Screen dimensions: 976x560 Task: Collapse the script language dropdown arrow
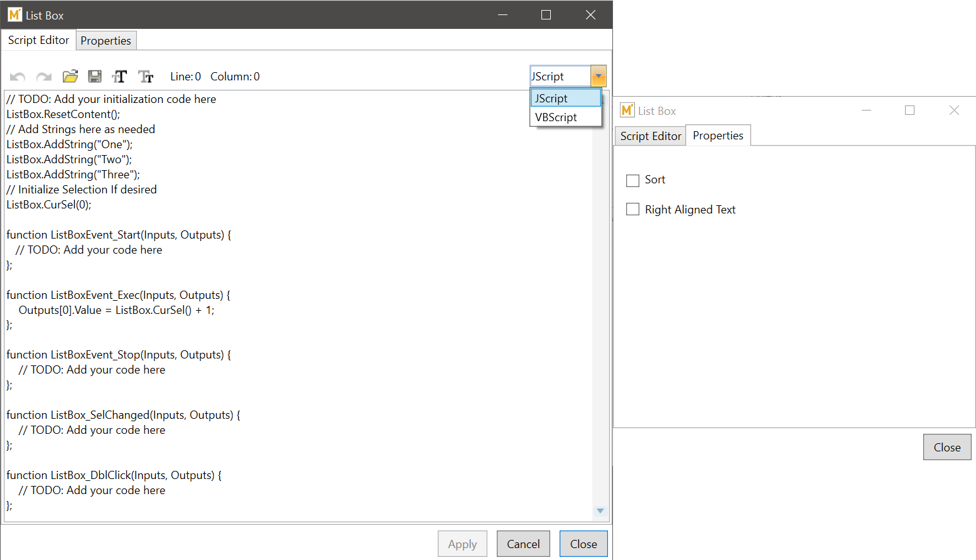(x=599, y=76)
